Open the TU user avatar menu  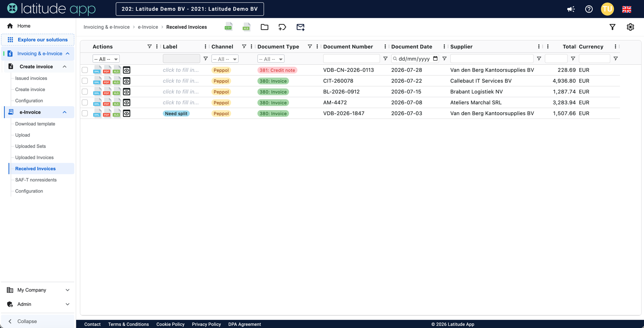click(x=607, y=9)
